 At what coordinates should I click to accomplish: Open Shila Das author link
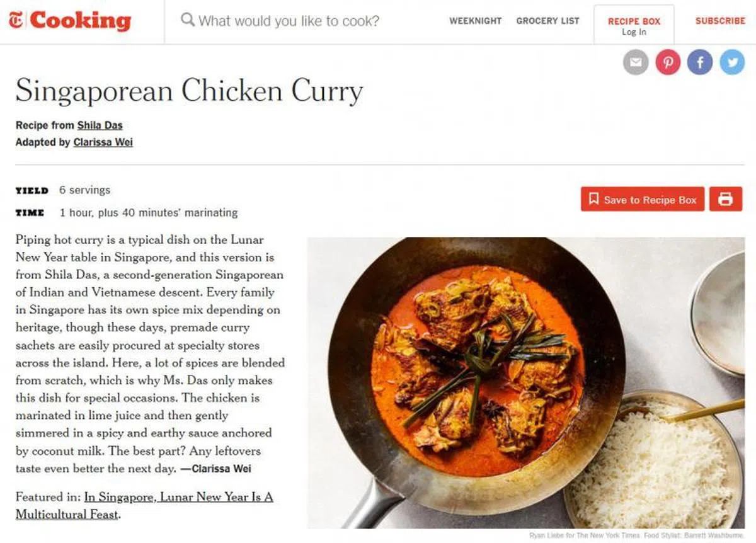point(100,125)
